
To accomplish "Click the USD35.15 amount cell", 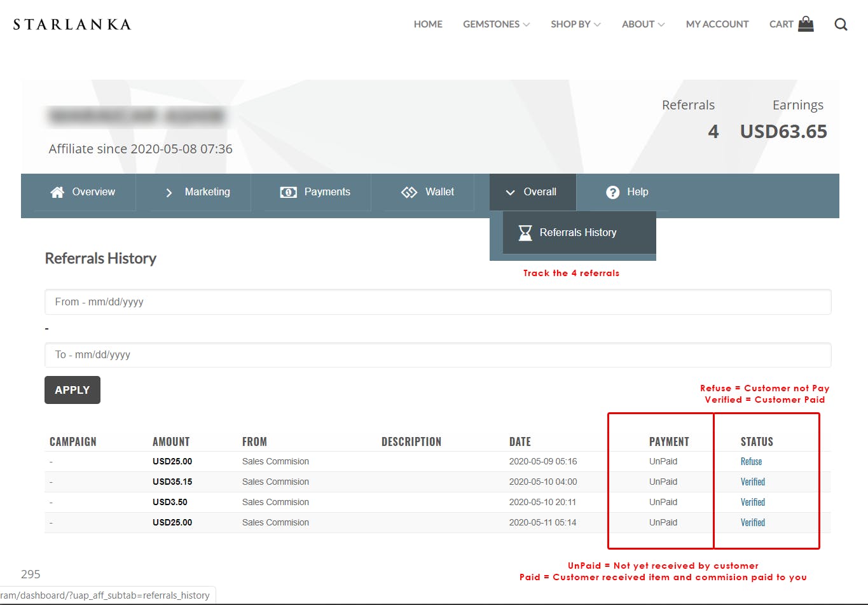I will (172, 482).
